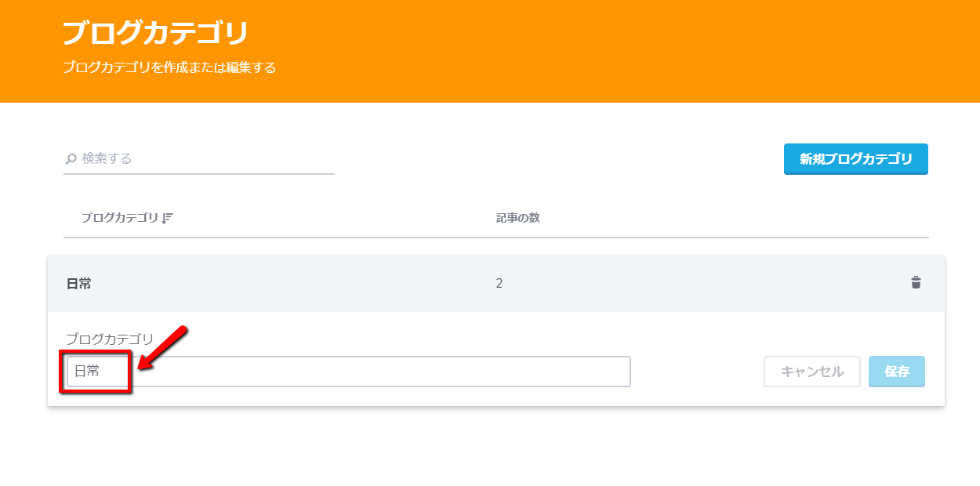This screenshot has height=486, width=980.
Task: Click the ブログカテゴリ label above the text field
Action: pos(110,339)
